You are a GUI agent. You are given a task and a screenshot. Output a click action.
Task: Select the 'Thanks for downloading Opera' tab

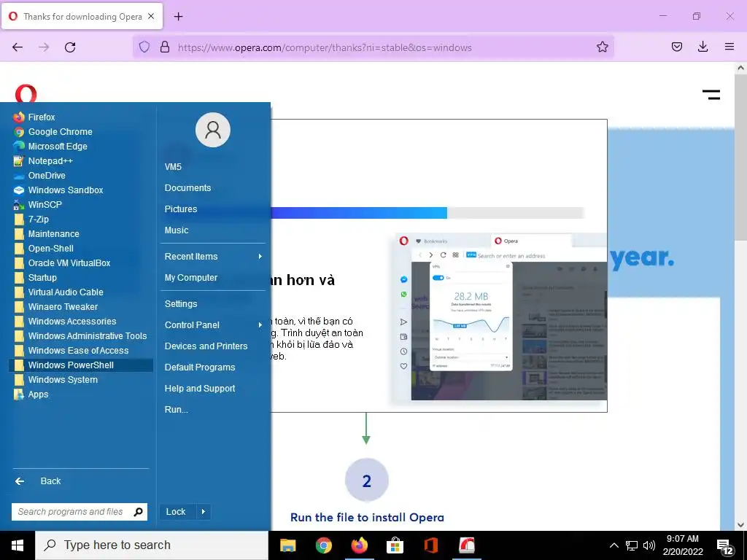[82, 16]
